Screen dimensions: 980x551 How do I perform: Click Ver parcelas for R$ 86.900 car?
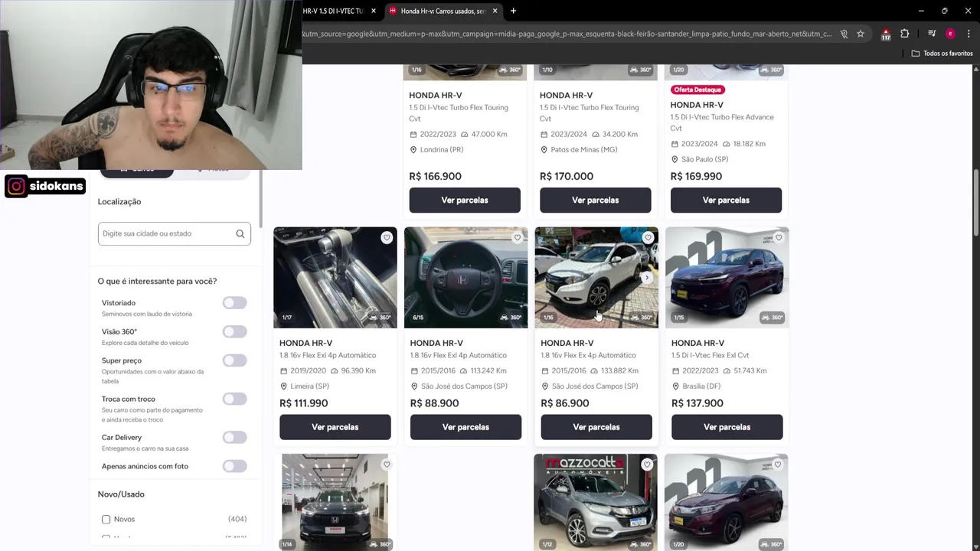pos(596,427)
